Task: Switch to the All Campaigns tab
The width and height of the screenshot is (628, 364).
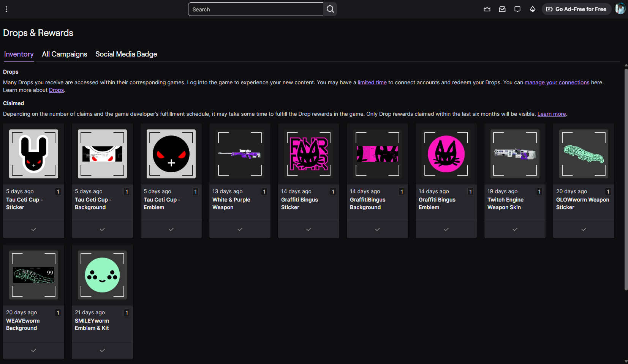Action: (65, 54)
